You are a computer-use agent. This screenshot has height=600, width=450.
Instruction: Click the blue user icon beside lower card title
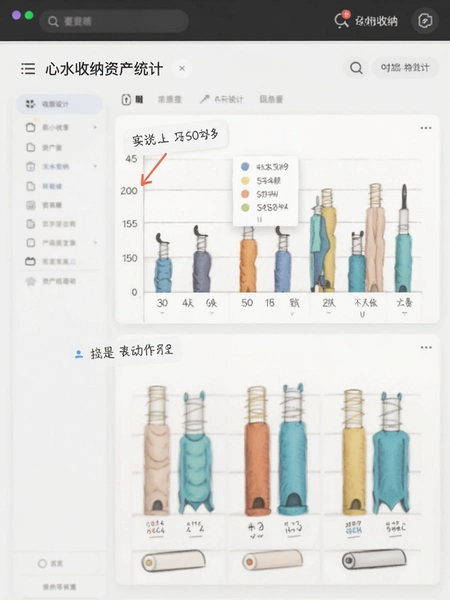(79, 354)
